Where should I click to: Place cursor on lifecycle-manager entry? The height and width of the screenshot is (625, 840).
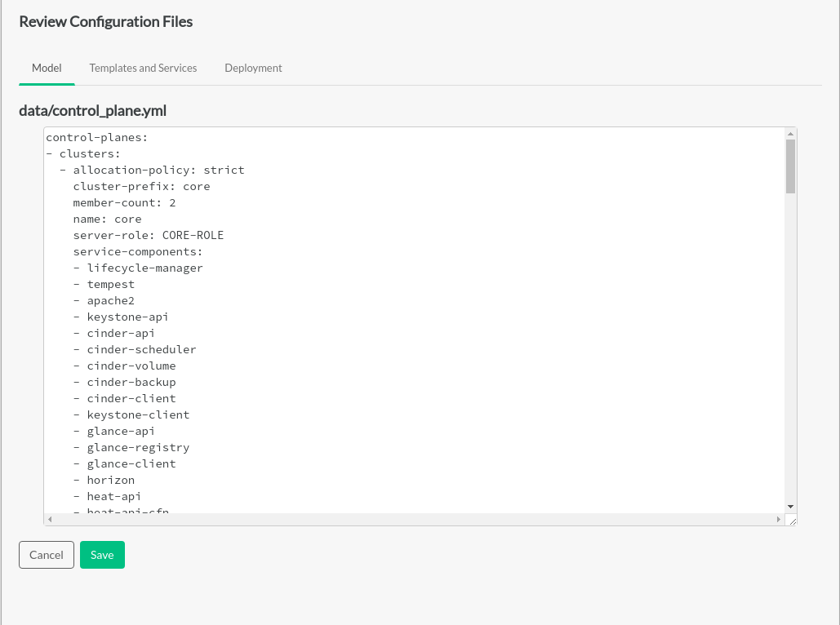coord(144,268)
